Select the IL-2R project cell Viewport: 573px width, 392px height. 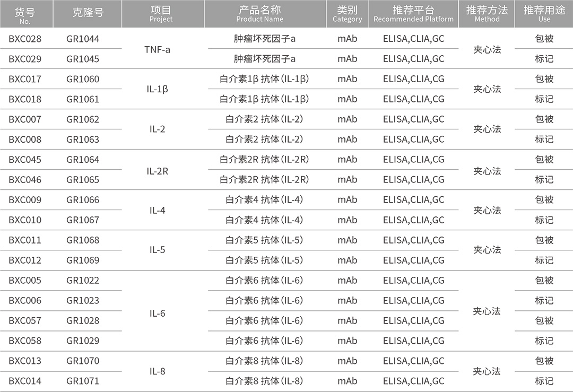157,171
